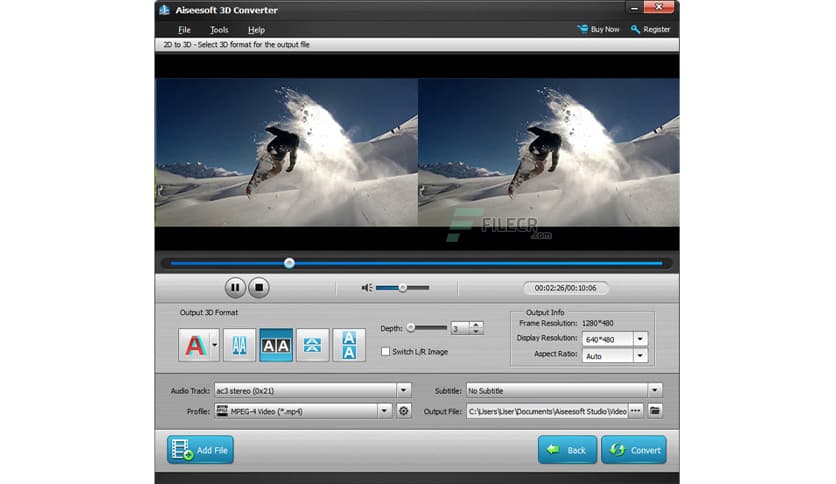This screenshot has height=484, width=836.
Task: Minimize the 3D Converter window
Action: 634,7
